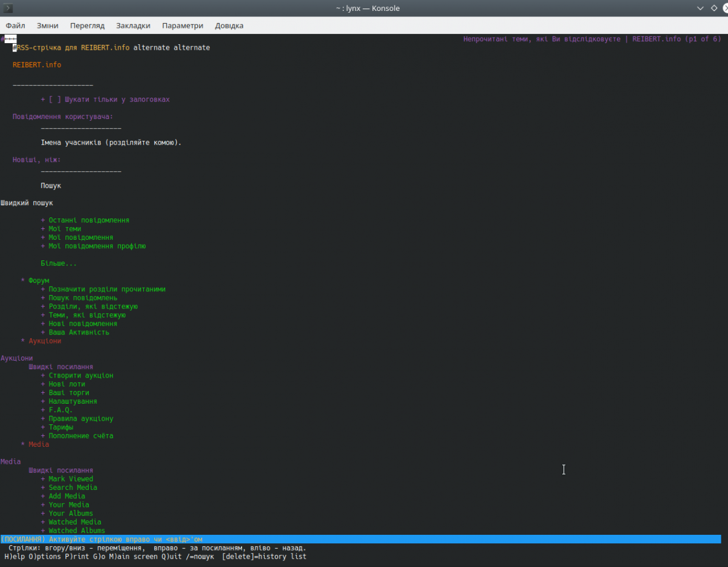This screenshot has width=728, height=567.
Task: Click the keyword field above the titles-only checkbox
Action: click(x=53, y=85)
